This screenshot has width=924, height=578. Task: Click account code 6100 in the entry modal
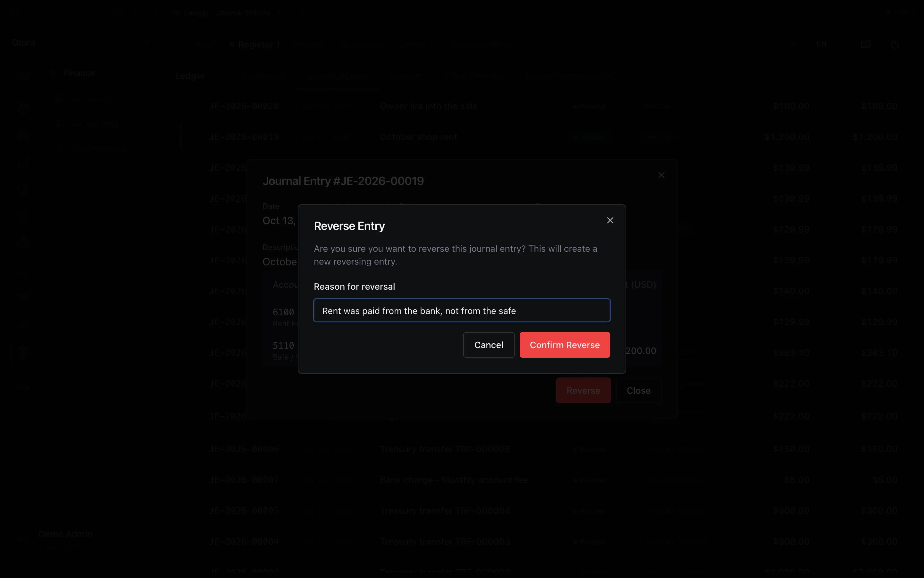point(283,312)
